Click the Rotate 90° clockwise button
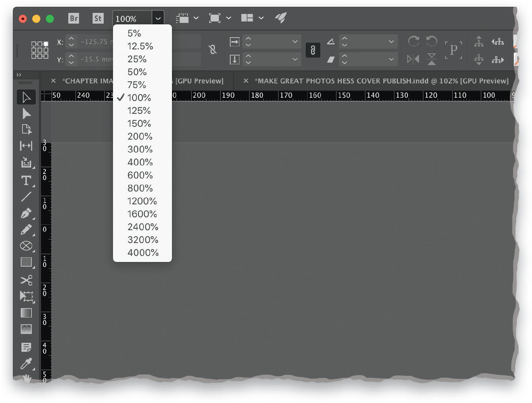 (x=414, y=42)
